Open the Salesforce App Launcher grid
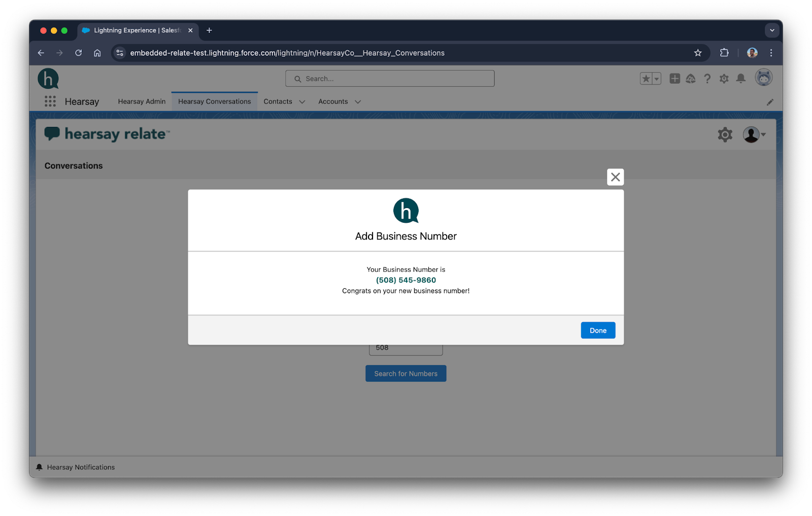 (x=50, y=101)
